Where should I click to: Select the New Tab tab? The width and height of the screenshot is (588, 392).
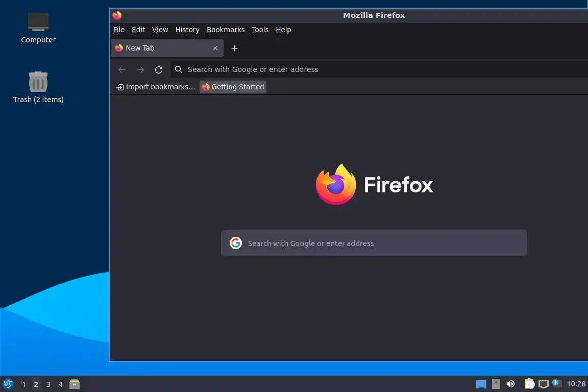(x=167, y=48)
